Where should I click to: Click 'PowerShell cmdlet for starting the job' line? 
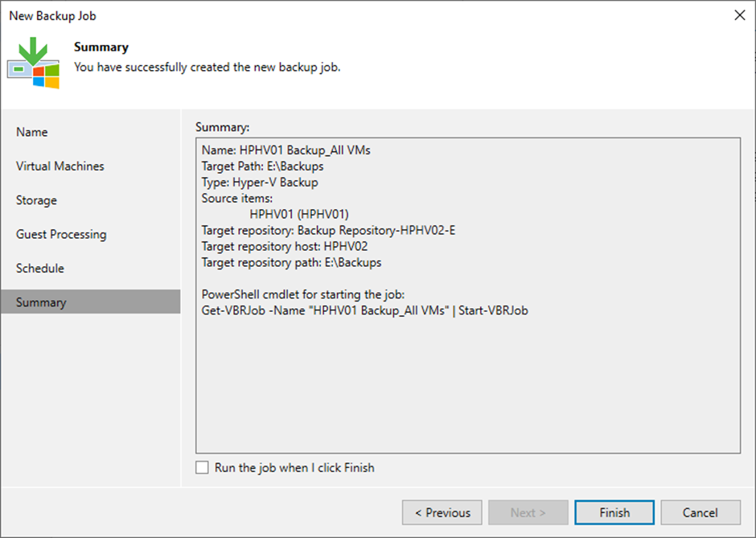(x=303, y=294)
